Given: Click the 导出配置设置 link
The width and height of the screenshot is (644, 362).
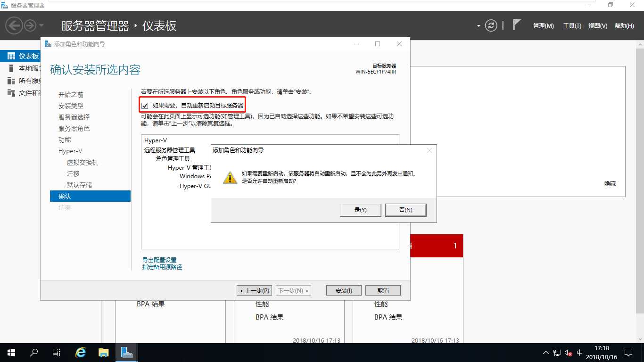Looking at the screenshot, I should (x=159, y=260).
